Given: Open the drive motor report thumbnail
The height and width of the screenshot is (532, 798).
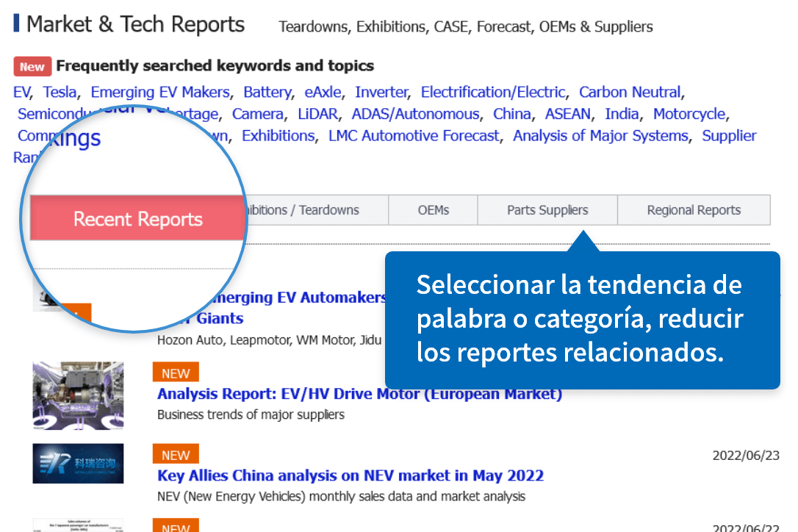Looking at the screenshot, I should [78, 395].
